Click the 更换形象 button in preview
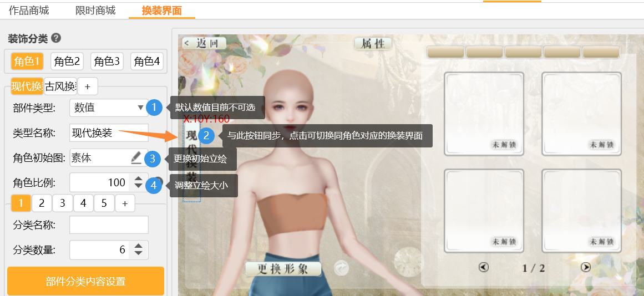644x296 pixels. (x=283, y=269)
